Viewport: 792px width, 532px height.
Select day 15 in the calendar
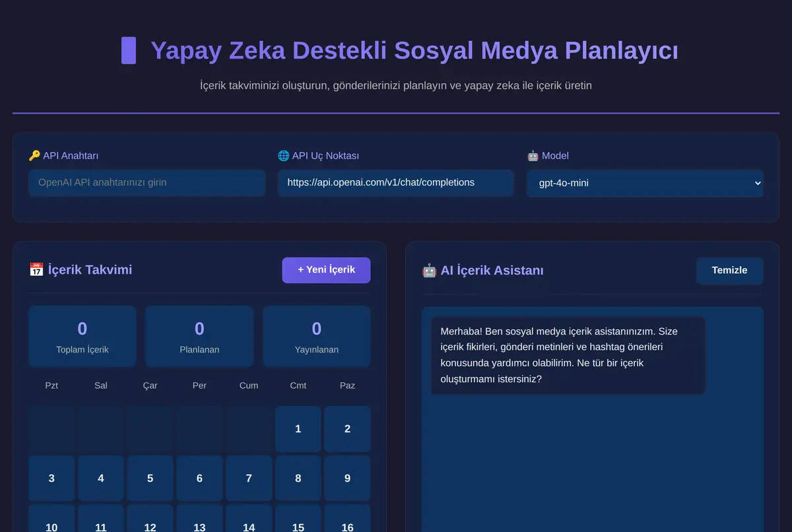tap(298, 518)
